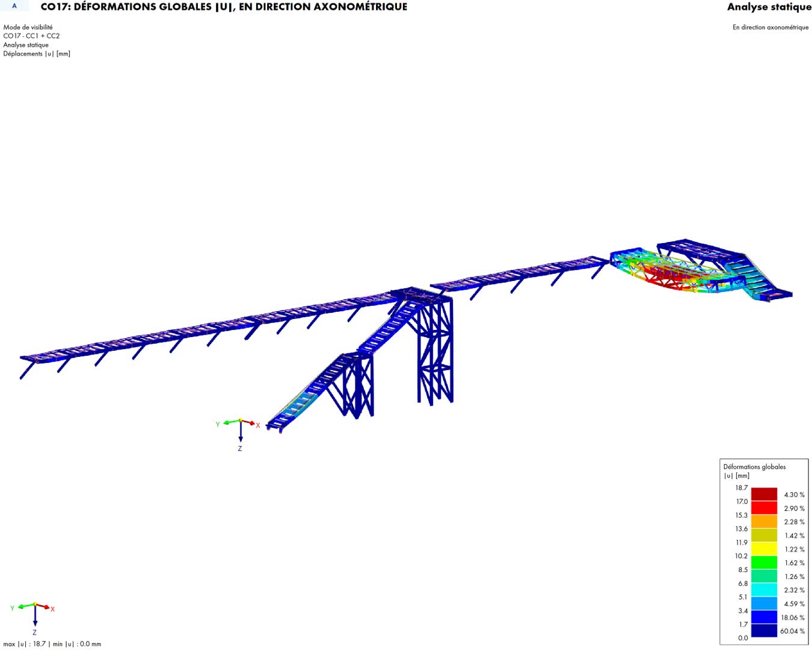Viewport: 812px width, 650px height.
Task: Click the dark blue 60.04 % legend swatch
Action: click(764, 631)
